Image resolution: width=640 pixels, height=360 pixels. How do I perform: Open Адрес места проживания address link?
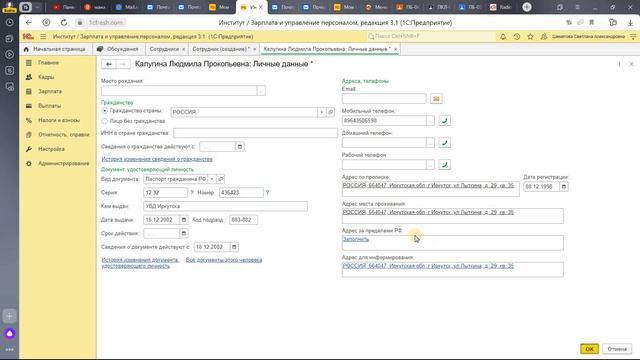[428, 212]
